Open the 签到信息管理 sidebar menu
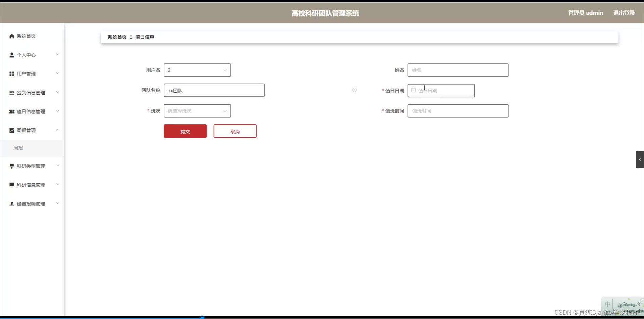This screenshot has width=644, height=319. point(32,93)
